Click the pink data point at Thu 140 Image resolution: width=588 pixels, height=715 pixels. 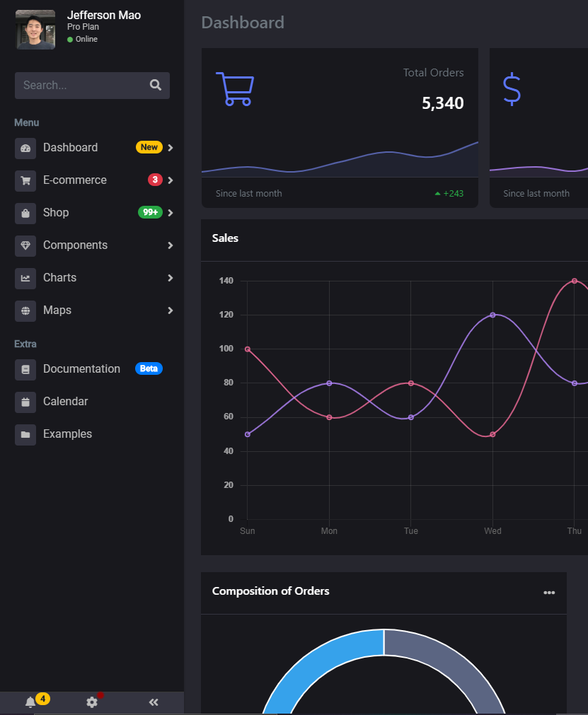[x=575, y=281]
